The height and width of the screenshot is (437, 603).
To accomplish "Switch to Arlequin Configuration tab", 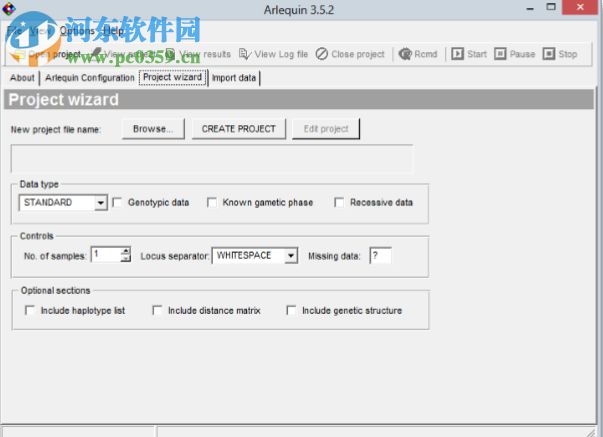I will pos(90,78).
